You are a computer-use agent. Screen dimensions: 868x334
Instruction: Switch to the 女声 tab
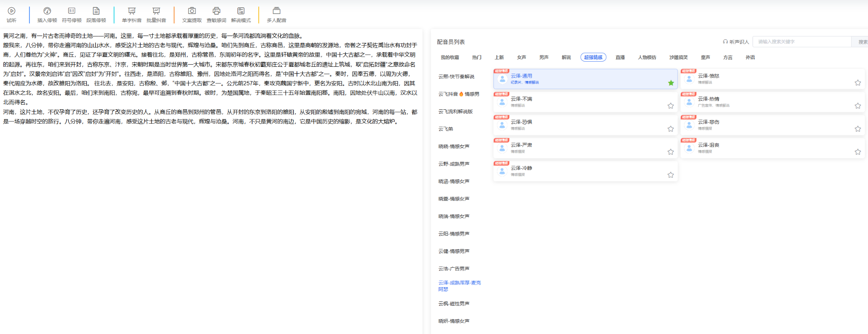click(522, 57)
